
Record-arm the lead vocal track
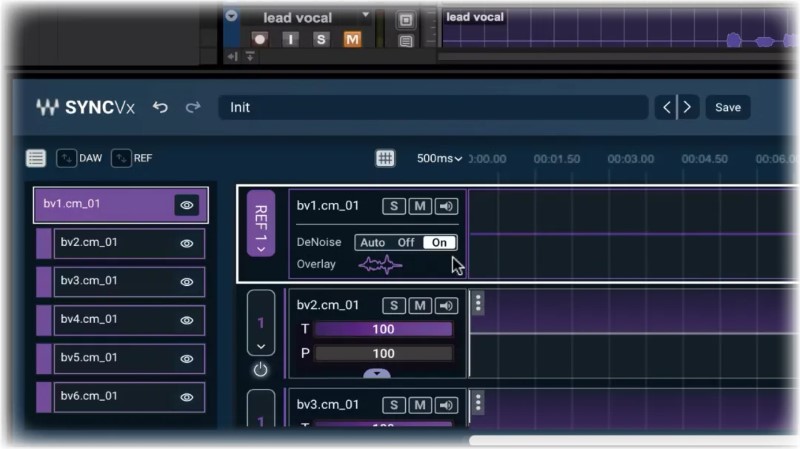coord(260,39)
